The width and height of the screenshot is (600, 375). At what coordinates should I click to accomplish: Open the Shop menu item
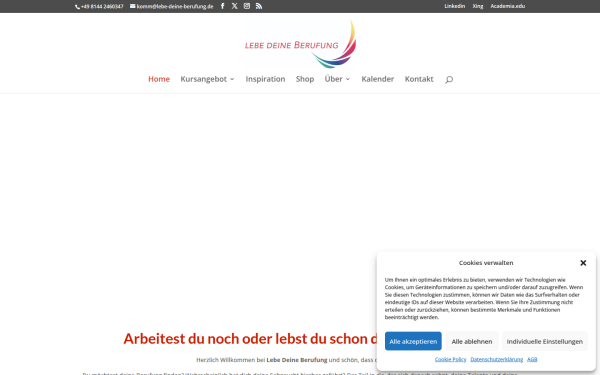pos(305,79)
